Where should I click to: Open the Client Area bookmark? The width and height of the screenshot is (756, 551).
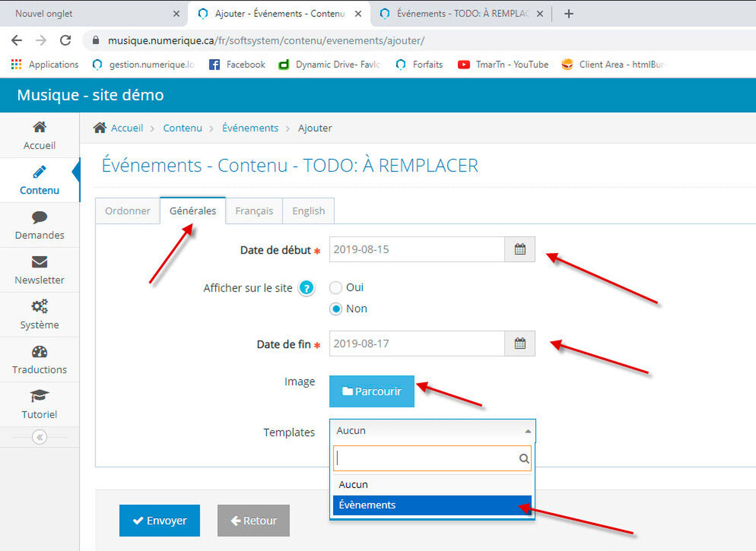pos(612,64)
